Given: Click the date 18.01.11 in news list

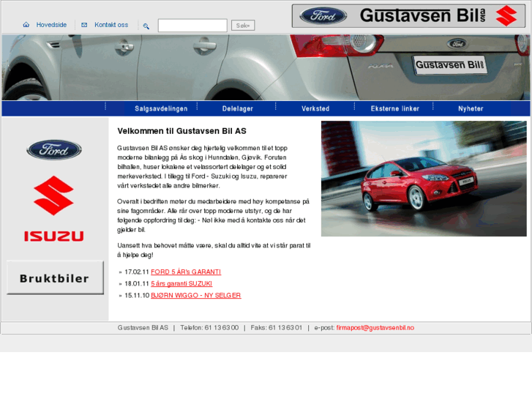Looking at the screenshot, I should tap(137, 283).
